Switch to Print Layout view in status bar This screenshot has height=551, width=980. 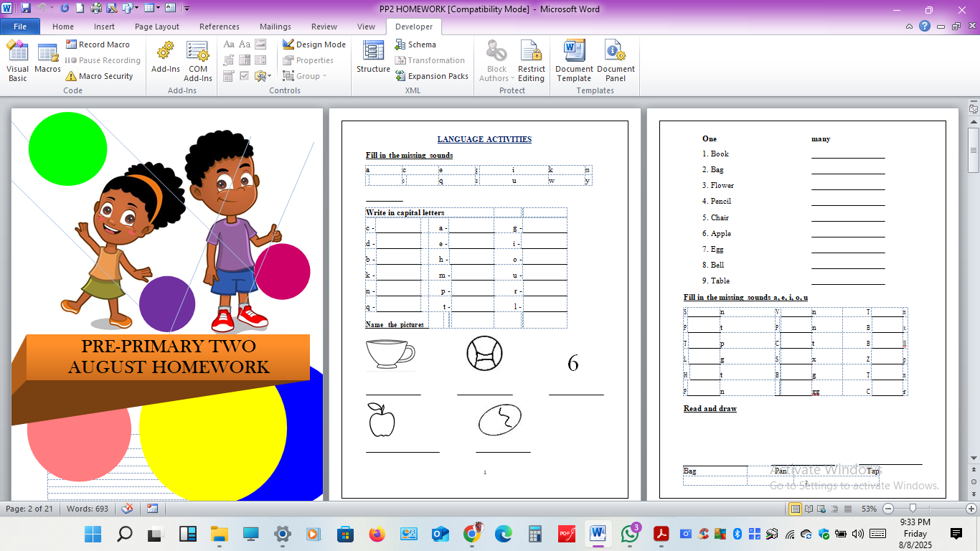(795, 509)
